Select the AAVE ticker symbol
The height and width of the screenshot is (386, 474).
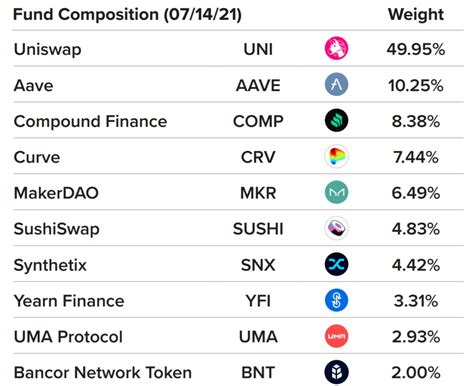(258, 86)
